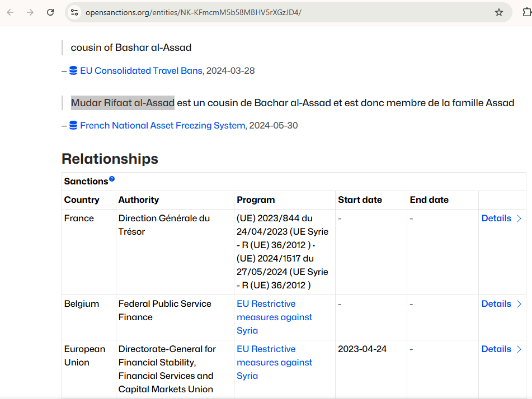Click the database icon beside French National Asset Freezing
This screenshot has height=399, width=532.
[x=73, y=125]
